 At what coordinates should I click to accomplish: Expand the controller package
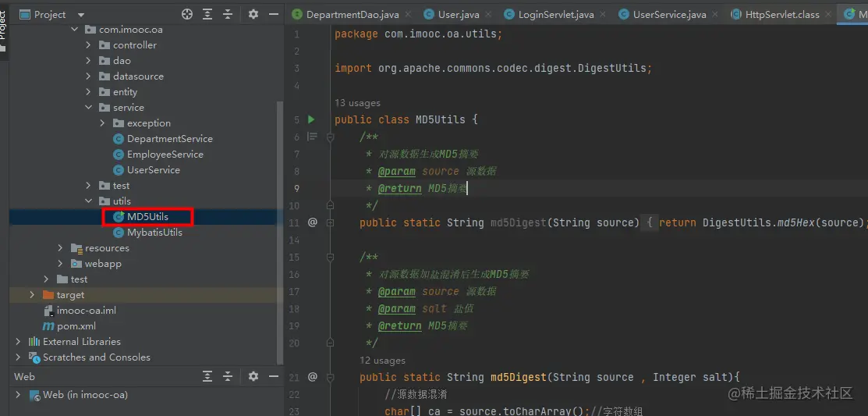[89, 44]
